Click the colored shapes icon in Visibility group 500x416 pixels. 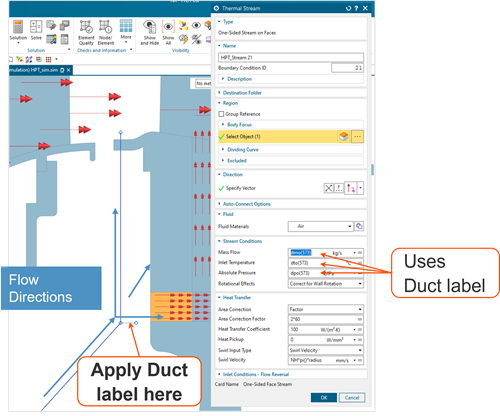pyautogui.click(x=183, y=25)
